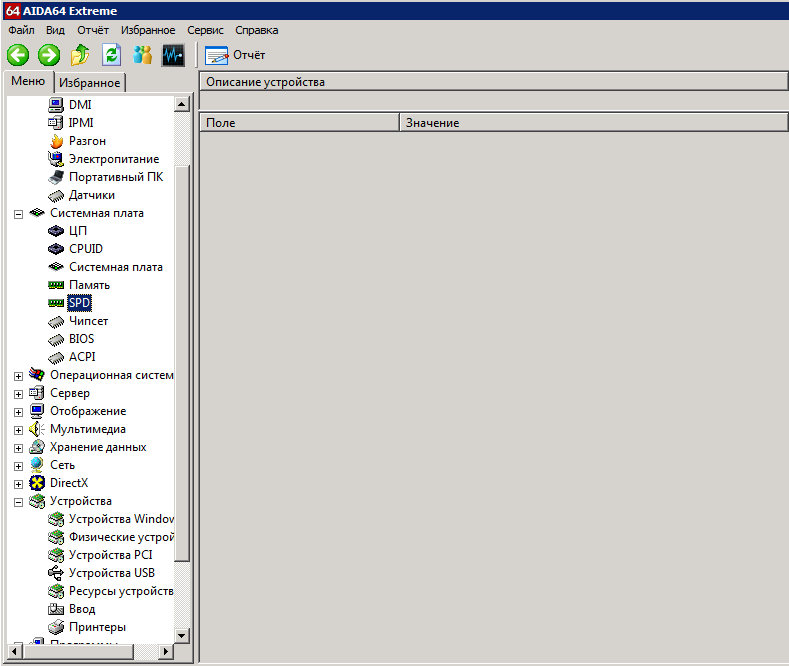
Task: Click the ЦП processor icon
Action: pyautogui.click(x=56, y=231)
